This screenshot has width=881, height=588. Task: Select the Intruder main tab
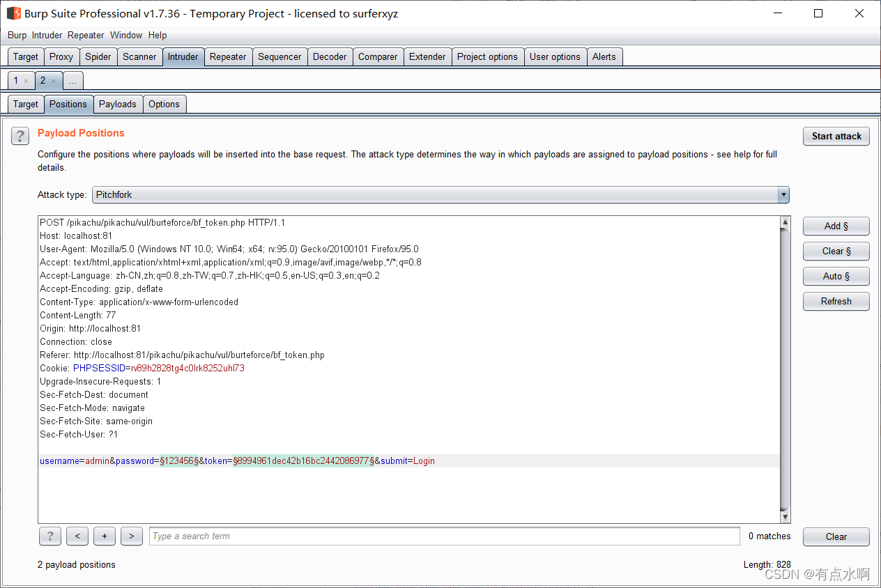coord(183,57)
